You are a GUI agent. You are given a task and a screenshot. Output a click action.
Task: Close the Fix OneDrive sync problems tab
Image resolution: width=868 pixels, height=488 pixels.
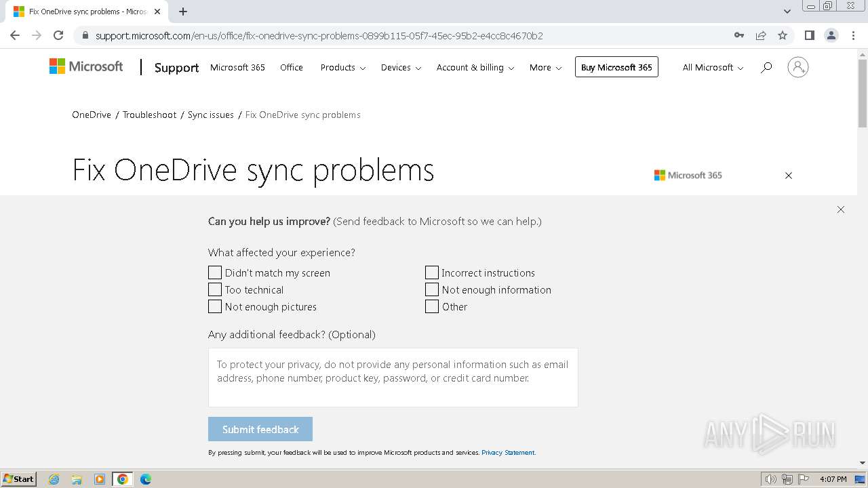pos(157,12)
